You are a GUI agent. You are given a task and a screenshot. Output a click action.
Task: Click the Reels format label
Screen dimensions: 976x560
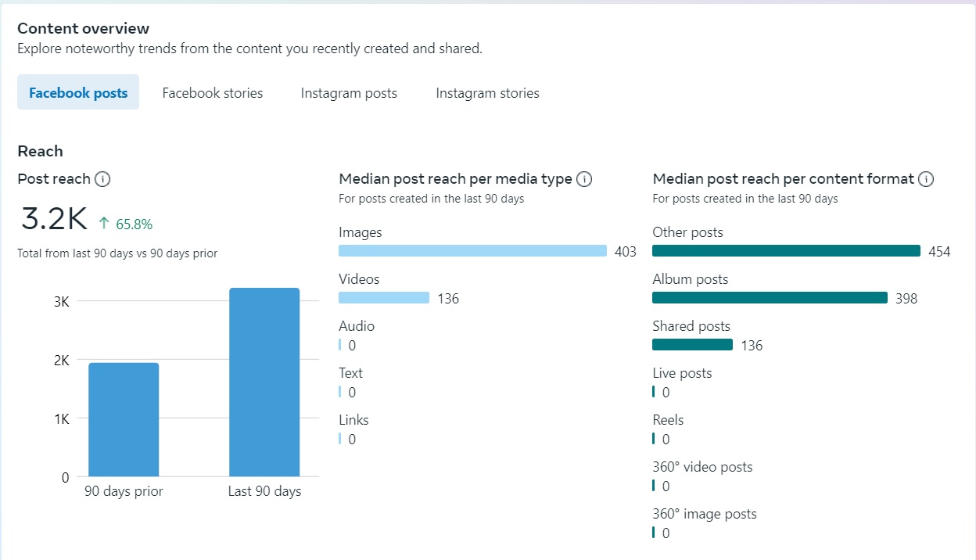click(x=668, y=420)
